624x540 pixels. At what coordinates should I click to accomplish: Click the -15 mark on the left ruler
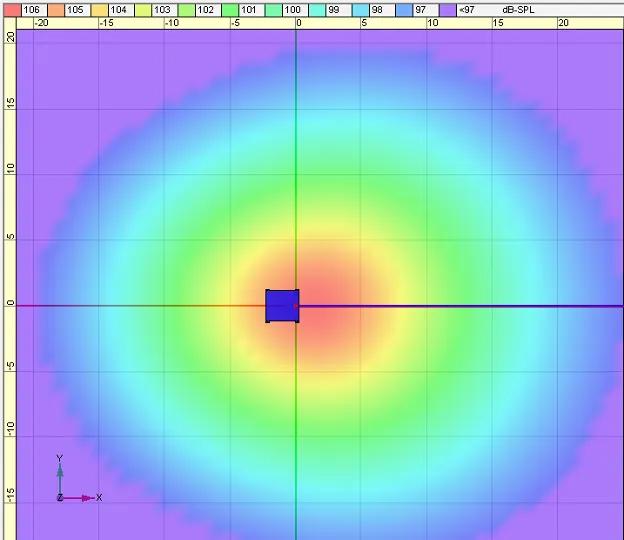(x=9, y=496)
